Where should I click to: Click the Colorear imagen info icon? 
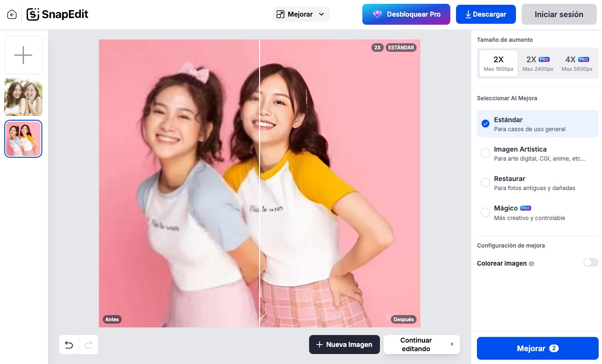click(x=532, y=264)
